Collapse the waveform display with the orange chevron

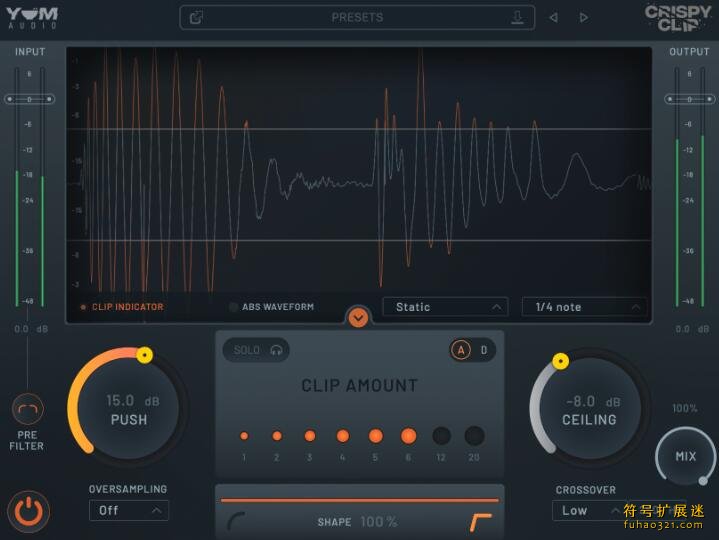click(x=358, y=317)
